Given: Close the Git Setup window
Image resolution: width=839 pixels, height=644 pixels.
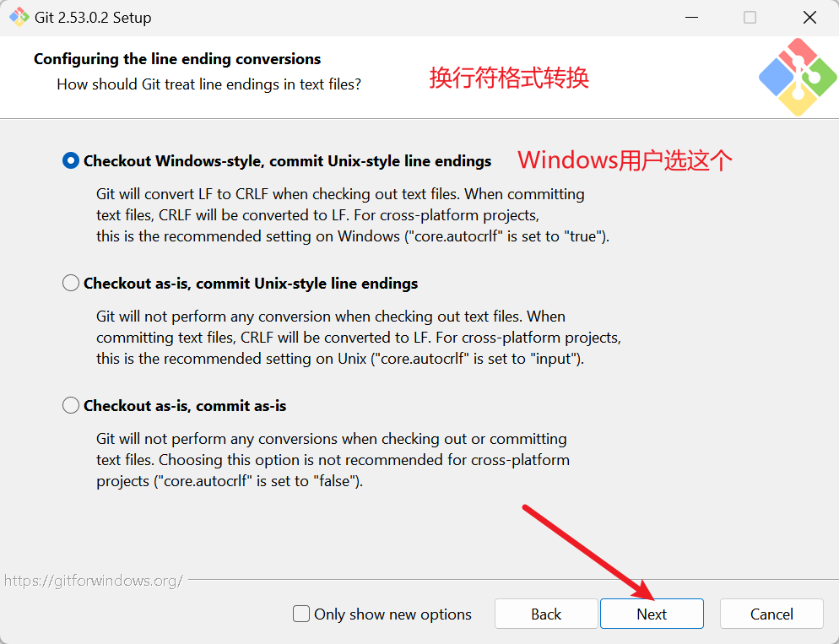Looking at the screenshot, I should [x=809, y=17].
